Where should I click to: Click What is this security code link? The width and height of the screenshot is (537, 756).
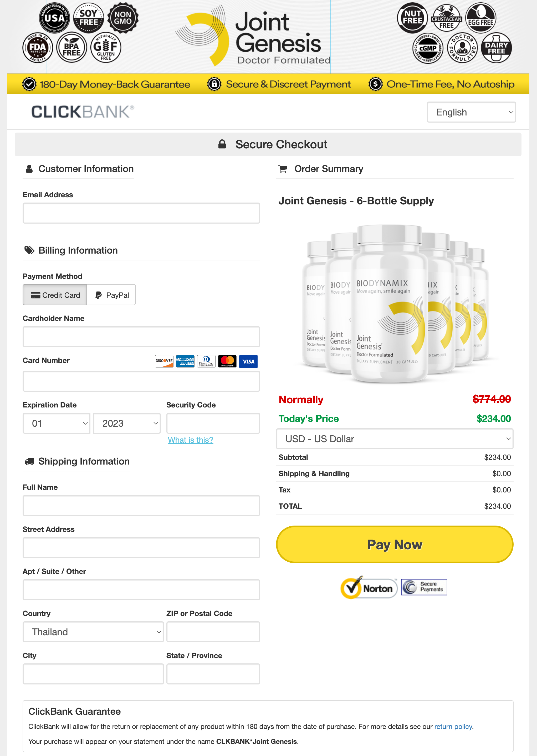tap(190, 440)
